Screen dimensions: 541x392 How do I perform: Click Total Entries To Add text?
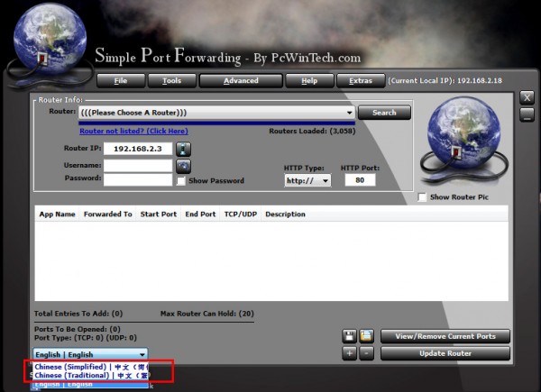coord(78,314)
